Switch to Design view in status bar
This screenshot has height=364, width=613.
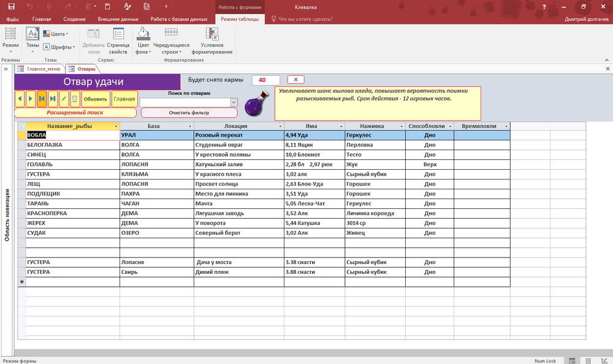[x=603, y=360]
